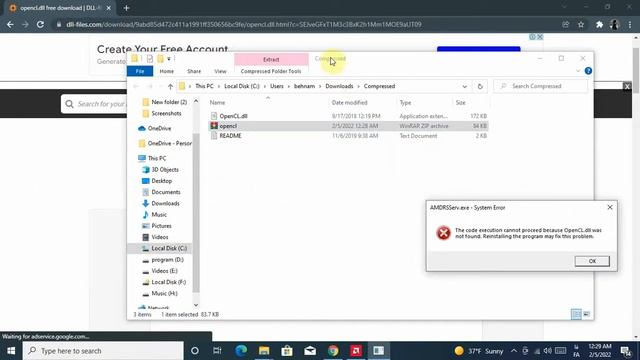This screenshot has height=360, width=640.
Task: Open Desktop in navigation pane
Action: point(157,181)
